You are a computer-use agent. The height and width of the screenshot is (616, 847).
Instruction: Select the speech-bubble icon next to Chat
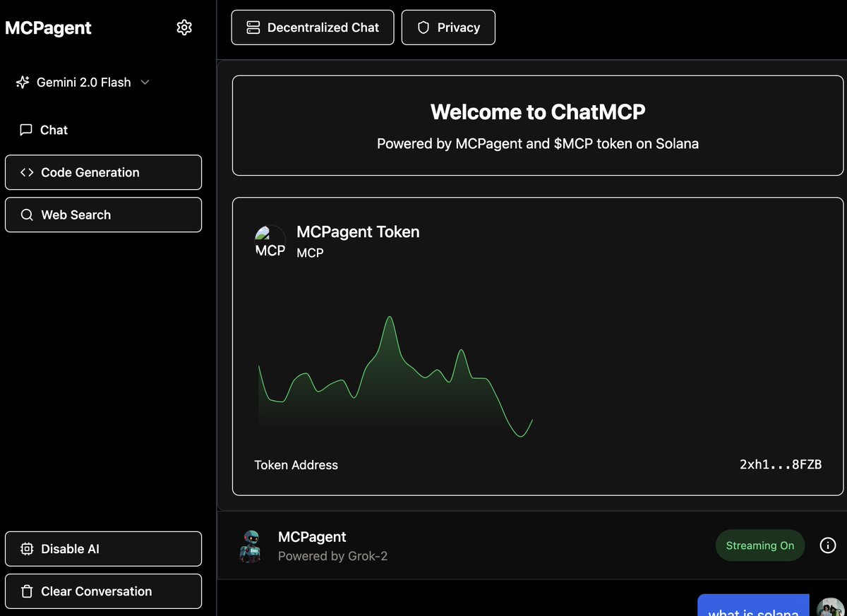[x=25, y=129]
